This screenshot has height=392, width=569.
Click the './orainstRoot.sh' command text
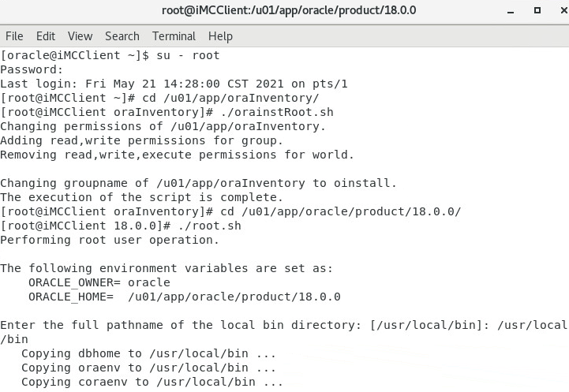pyautogui.click(x=277, y=112)
